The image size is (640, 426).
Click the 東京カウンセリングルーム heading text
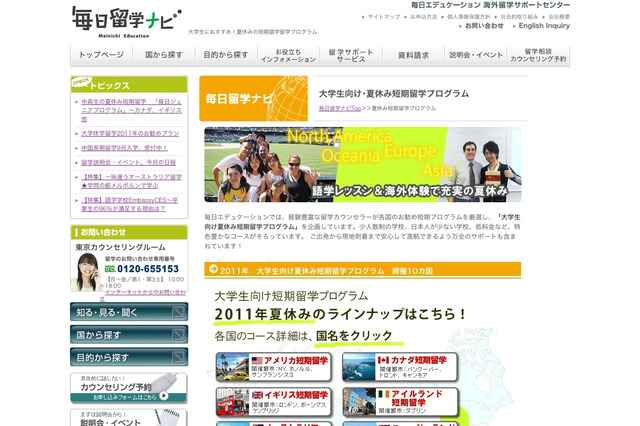click(120, 247)
